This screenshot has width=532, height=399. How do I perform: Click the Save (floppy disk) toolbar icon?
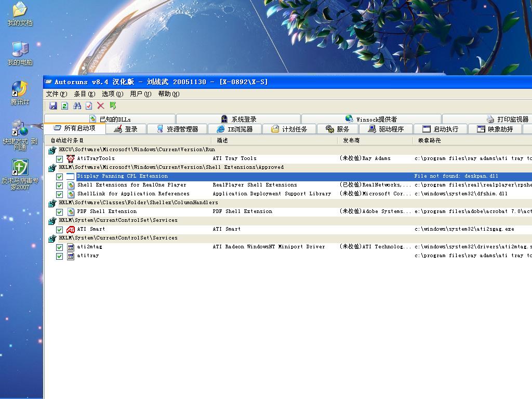pos(53,106)
